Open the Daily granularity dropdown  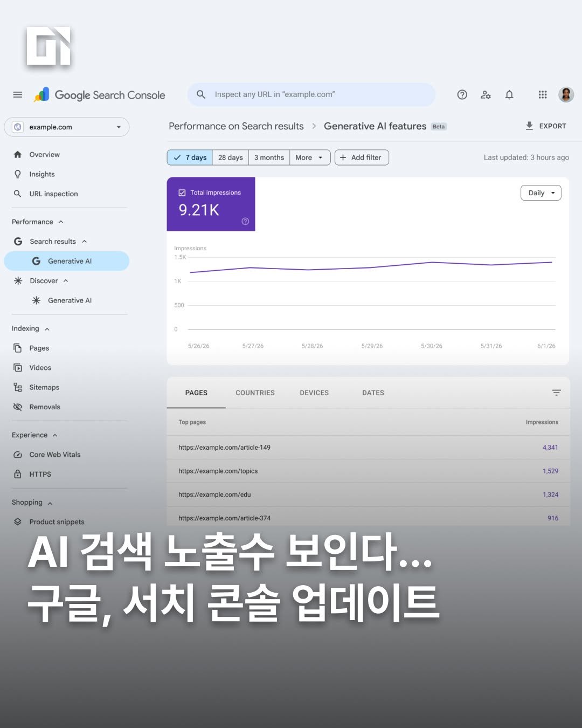(541, 193)
